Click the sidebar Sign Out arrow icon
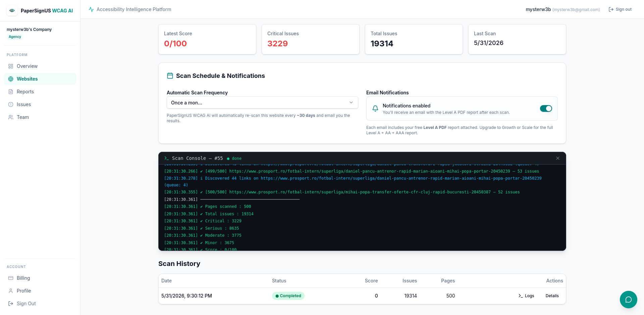The image size is (644, 315). click(11, 304)
